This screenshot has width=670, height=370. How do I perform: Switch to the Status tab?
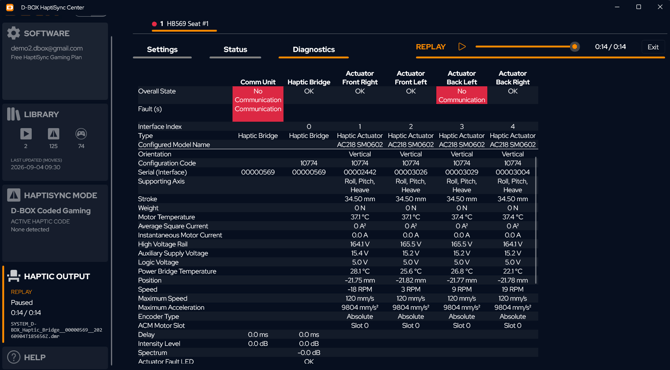coord(235,50)
